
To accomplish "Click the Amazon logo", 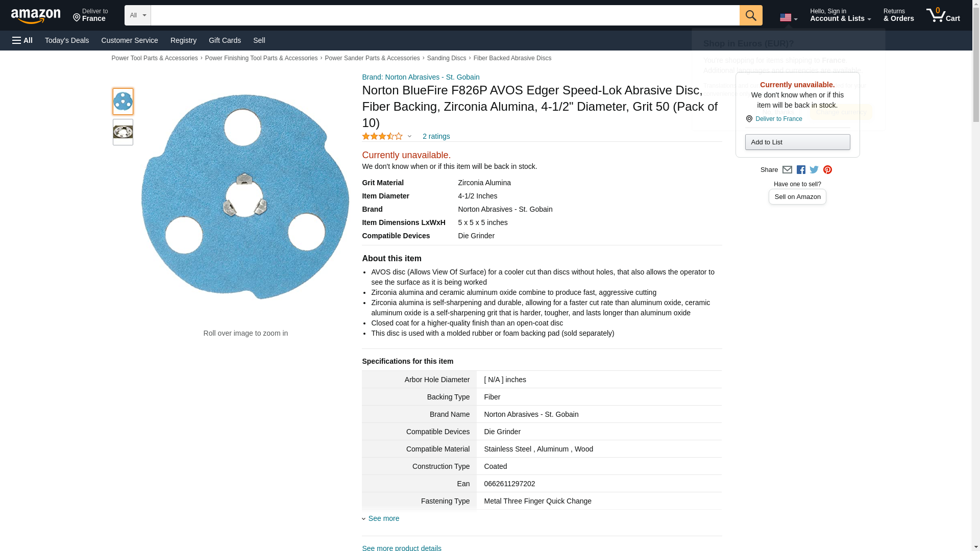I will 36,16.
